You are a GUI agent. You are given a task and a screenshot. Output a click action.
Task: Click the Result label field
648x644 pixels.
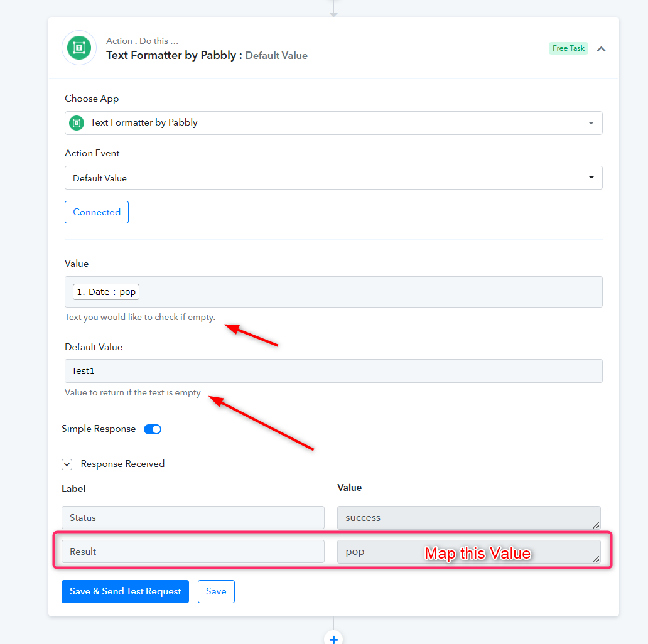[x=193, y=552]
